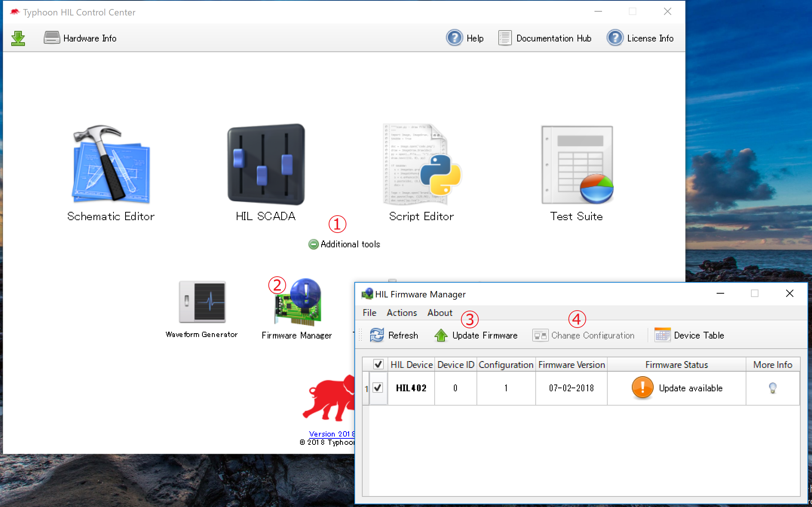Open the About menu

[x=440, y=313]
